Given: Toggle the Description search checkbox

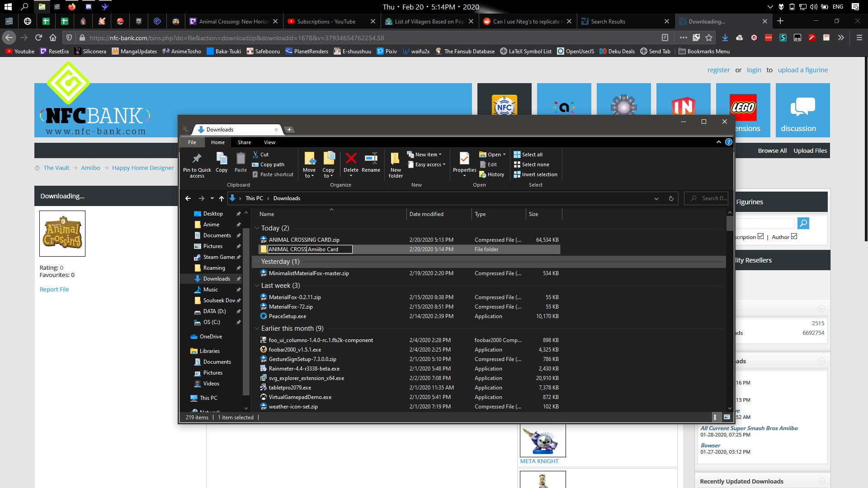Looking at the screenshot, I should point(760,236).
